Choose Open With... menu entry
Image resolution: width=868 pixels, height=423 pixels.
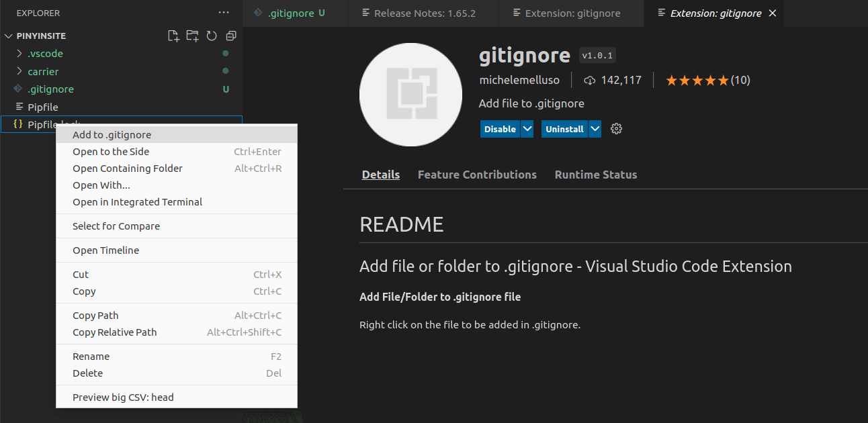[177, 185]
